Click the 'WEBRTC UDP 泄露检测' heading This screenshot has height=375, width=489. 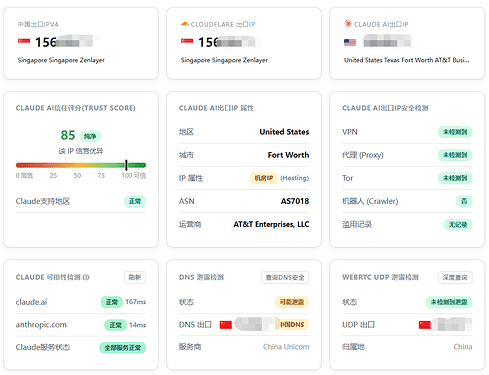pos(380,277)
